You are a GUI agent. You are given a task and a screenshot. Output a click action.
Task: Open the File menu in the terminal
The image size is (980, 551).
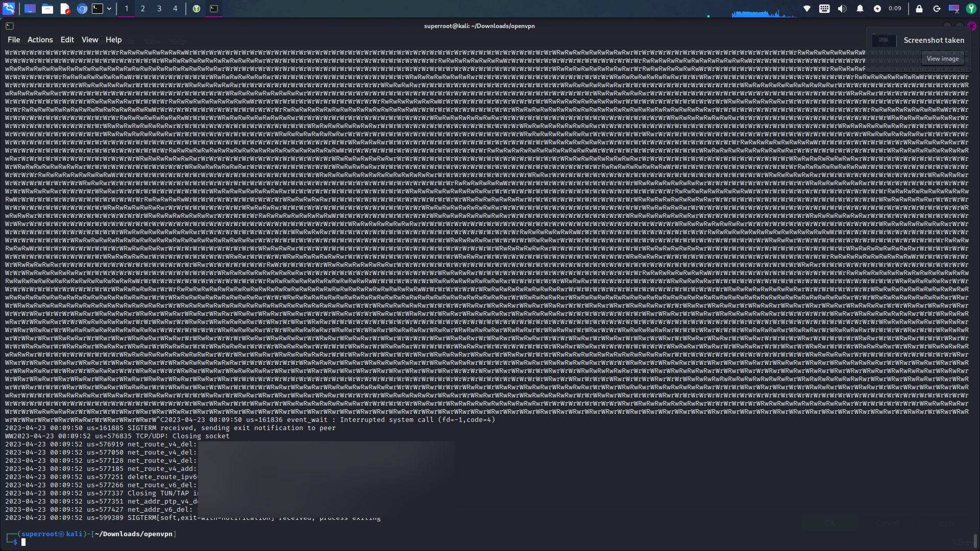pyautogui.click(x=14, y=40)
